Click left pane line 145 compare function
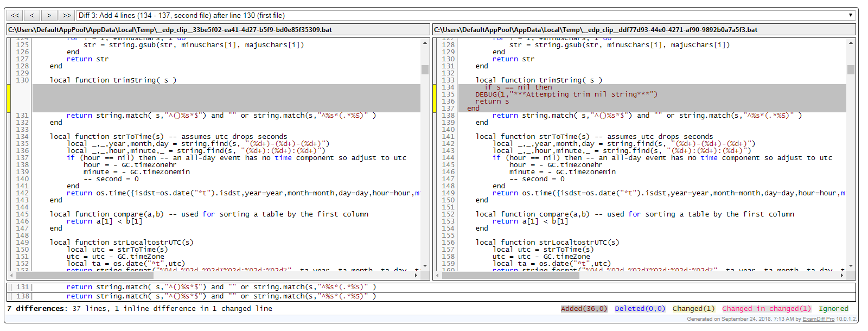The width and height of the screenshot is (868, 331). pos(209,214)
